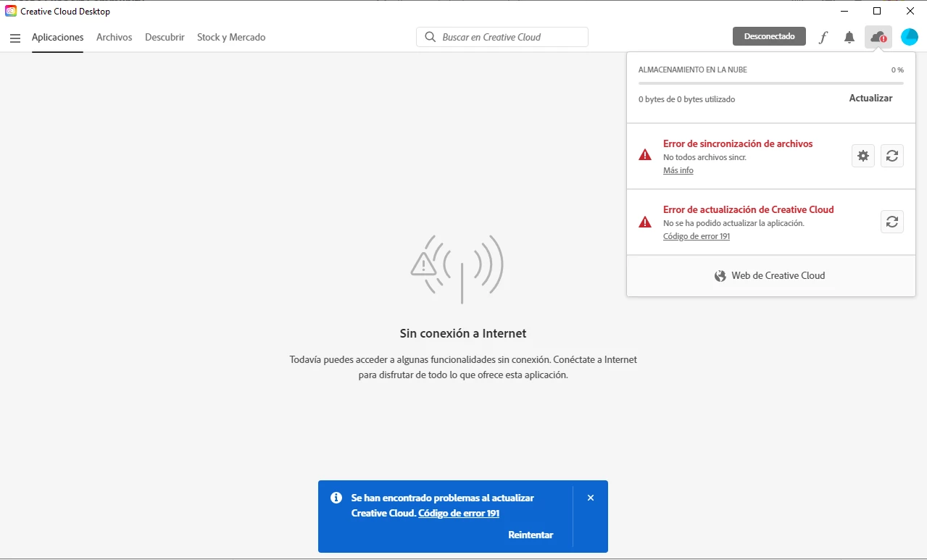Click the Sin conexión a Internet heading
Image resolution: width=927 pixels, height=560 pixels.
pyautogui.click(x=463, y=334)
